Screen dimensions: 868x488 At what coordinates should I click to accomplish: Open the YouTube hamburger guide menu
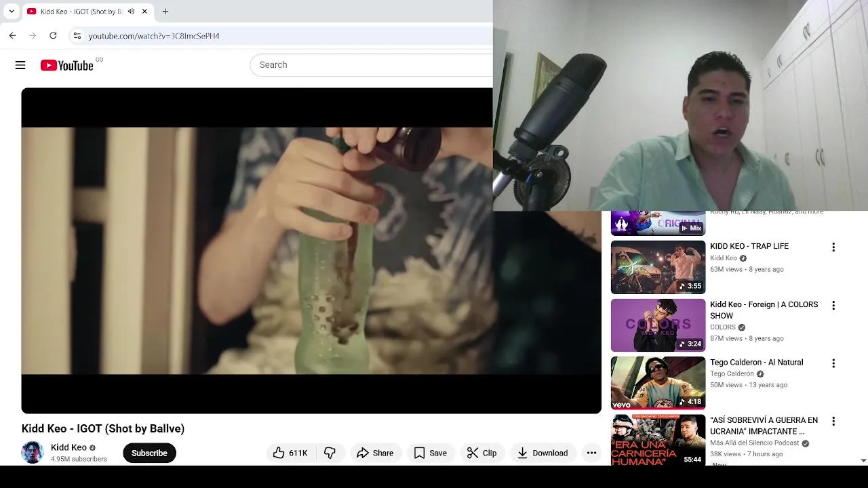coord(20,65)
